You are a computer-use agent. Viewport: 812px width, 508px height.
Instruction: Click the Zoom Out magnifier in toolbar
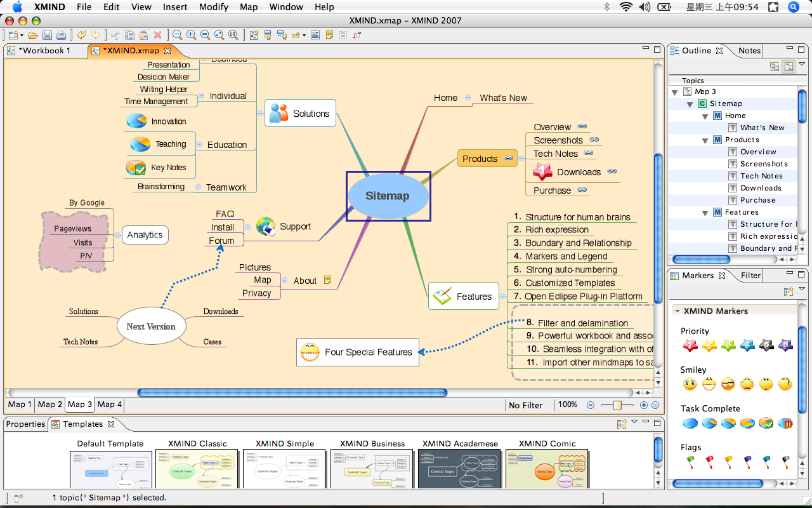click(178, 36)
